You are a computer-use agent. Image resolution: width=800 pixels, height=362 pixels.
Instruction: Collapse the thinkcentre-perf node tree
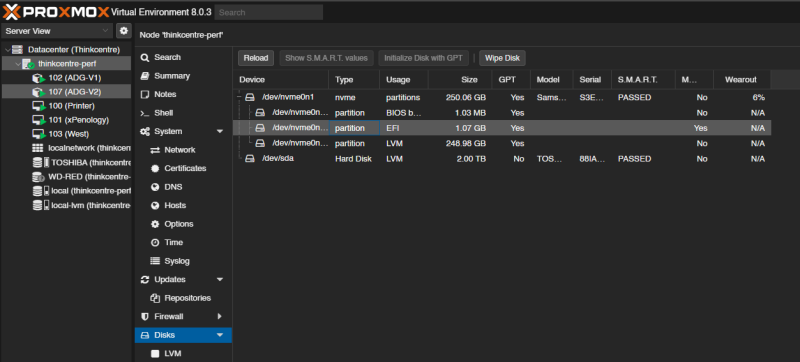[18, 64]
